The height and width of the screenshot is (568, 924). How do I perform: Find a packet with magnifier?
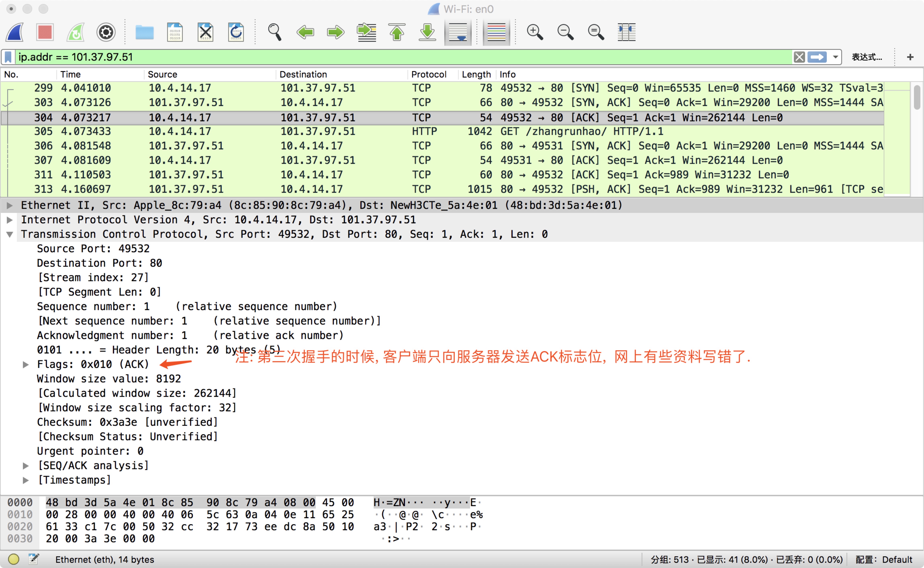click(x=275, y=32)
